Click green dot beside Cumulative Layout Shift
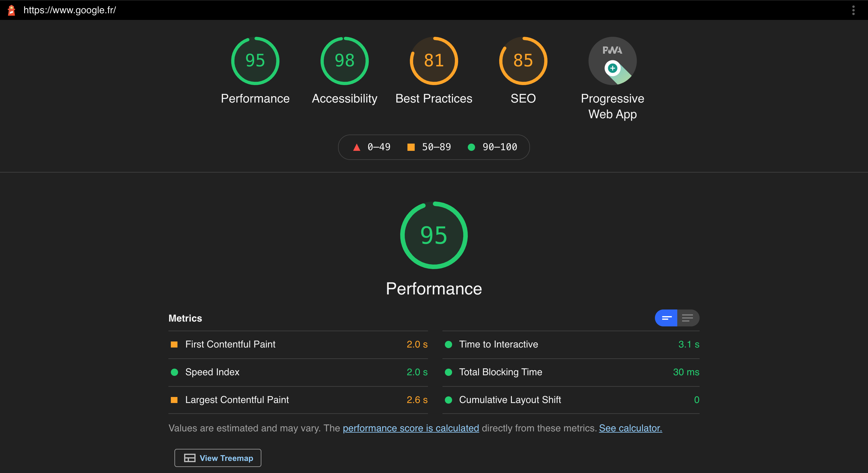 pos(448,400)
